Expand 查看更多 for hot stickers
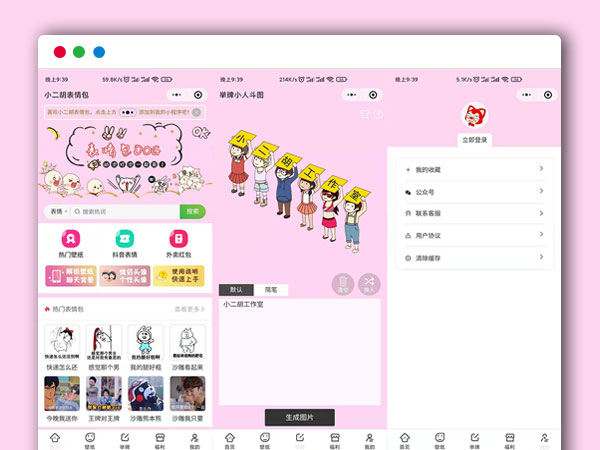Screen dimensions: 600x450 click(x=189, y=309)
